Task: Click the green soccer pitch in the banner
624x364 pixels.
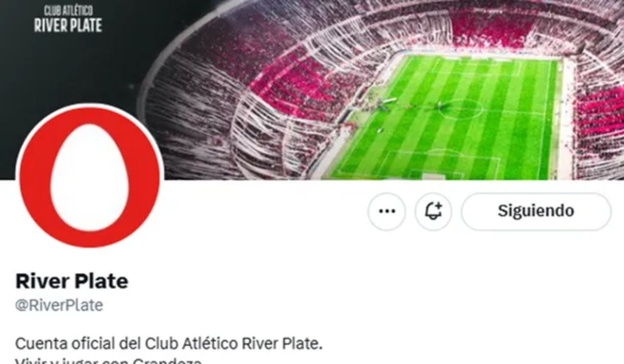Action: click(x=447, y=117)
